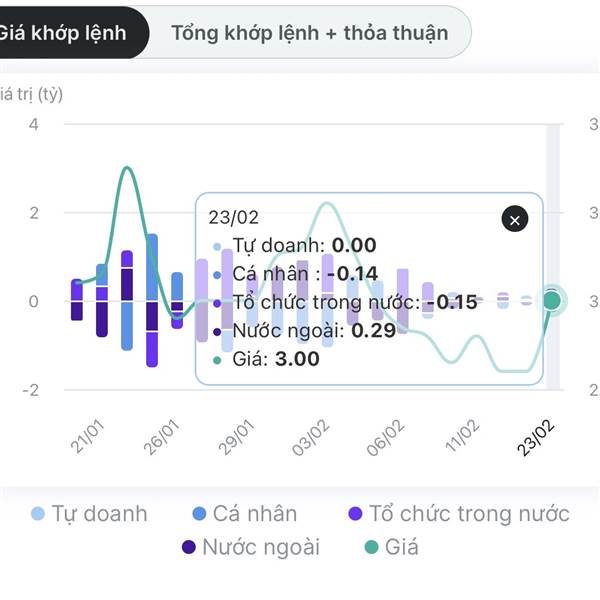
Task: Click the Cá nhân blue legend dot
Action: [x=198, y=514]
